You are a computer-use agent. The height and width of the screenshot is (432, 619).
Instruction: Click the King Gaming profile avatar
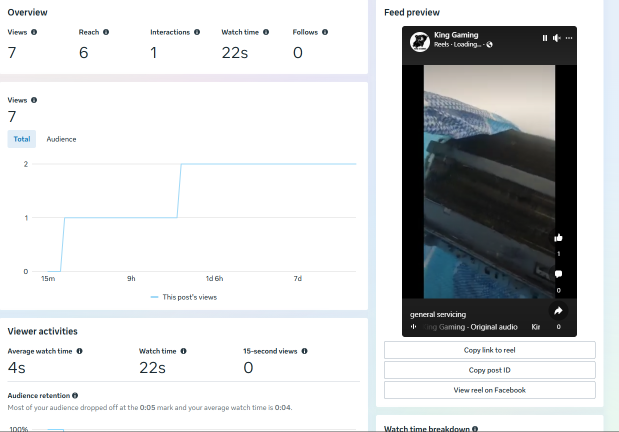click(x=420, y=41)
